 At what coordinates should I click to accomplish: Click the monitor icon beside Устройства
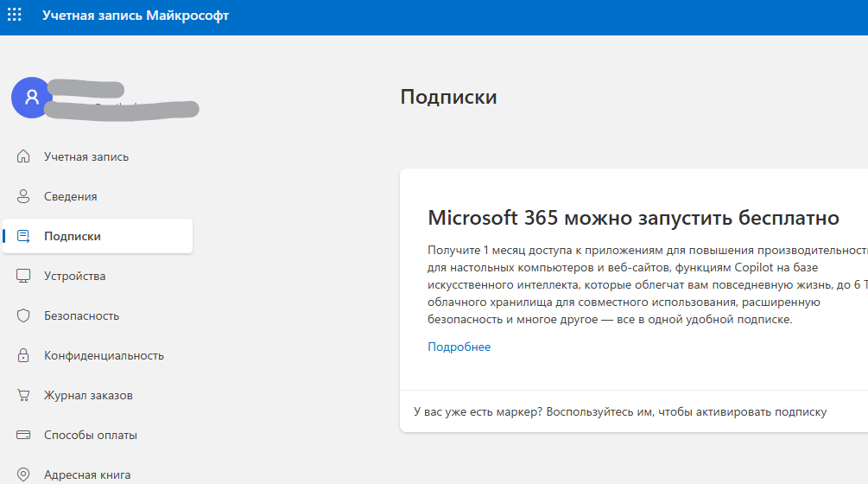[x=23, y=276]
